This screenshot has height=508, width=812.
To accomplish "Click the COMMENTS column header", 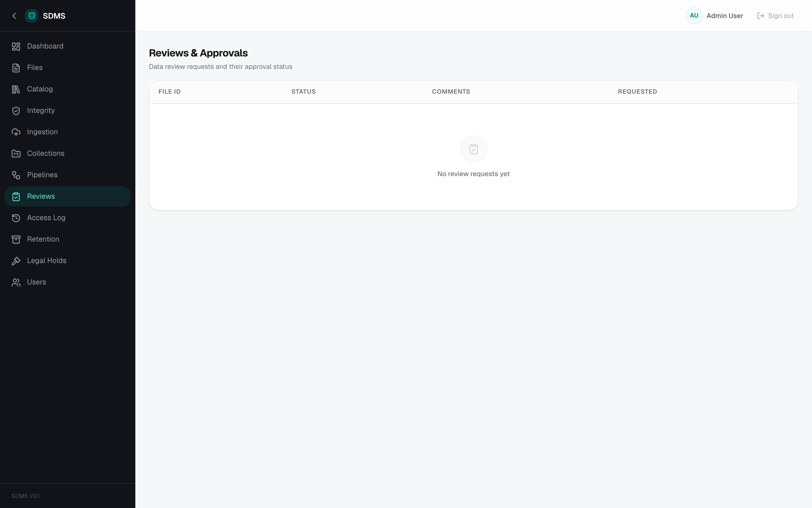I will pyautogui.click(x=451, y=92).
